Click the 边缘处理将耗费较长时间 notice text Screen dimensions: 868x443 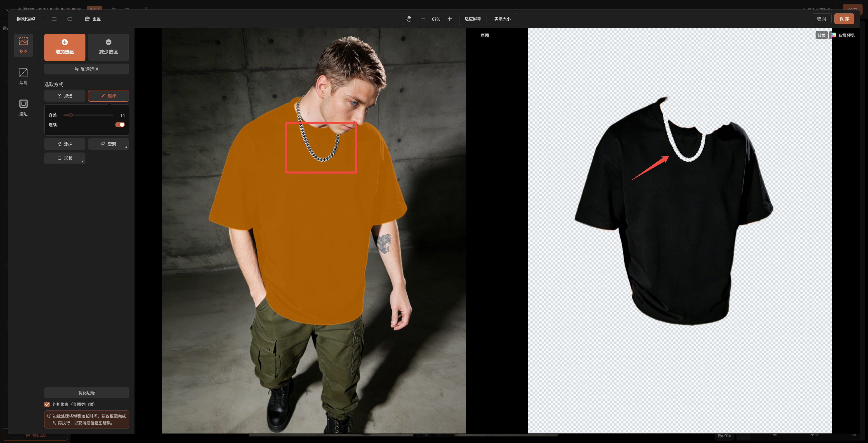tap(89, 419)
